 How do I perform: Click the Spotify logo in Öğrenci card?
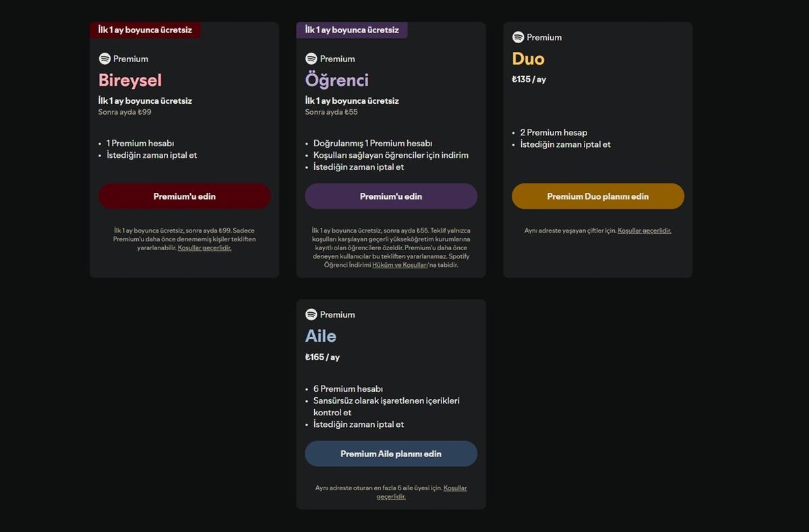point(311,59)
